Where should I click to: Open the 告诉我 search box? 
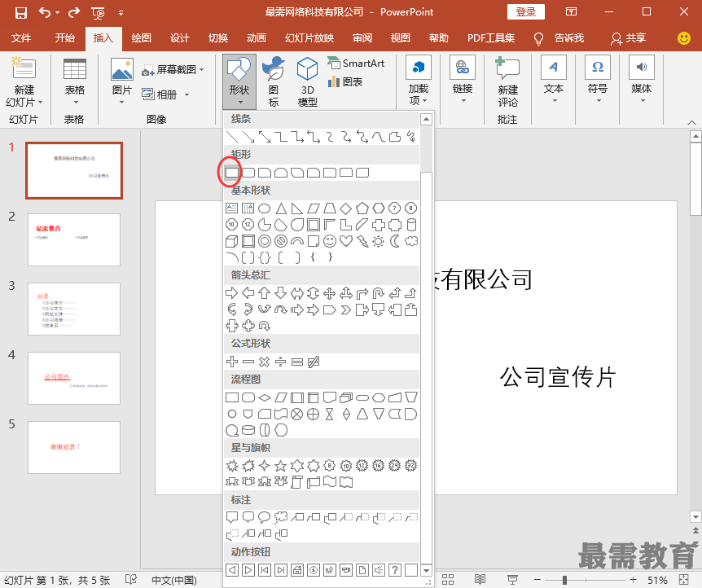(x=559, y=38)
